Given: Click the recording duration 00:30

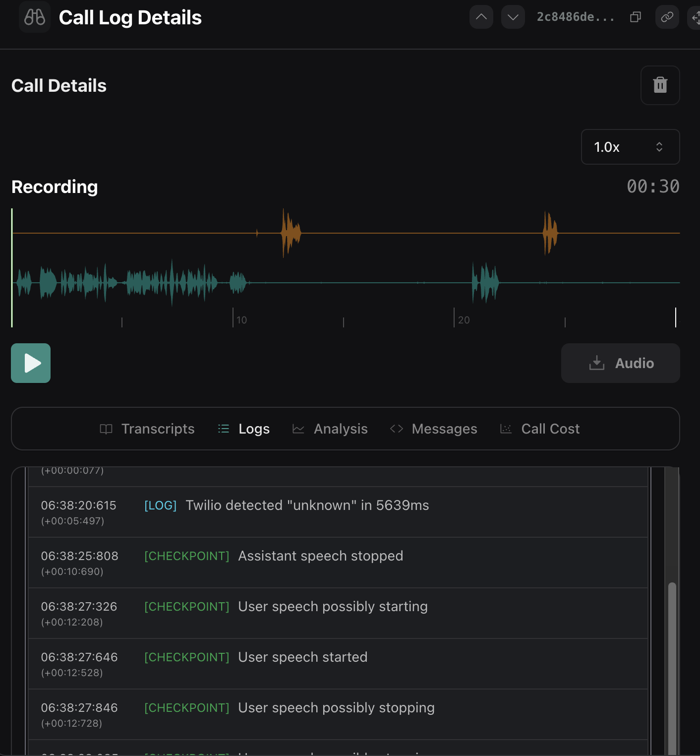Looking at the screenshot, I should coord(653,187).
